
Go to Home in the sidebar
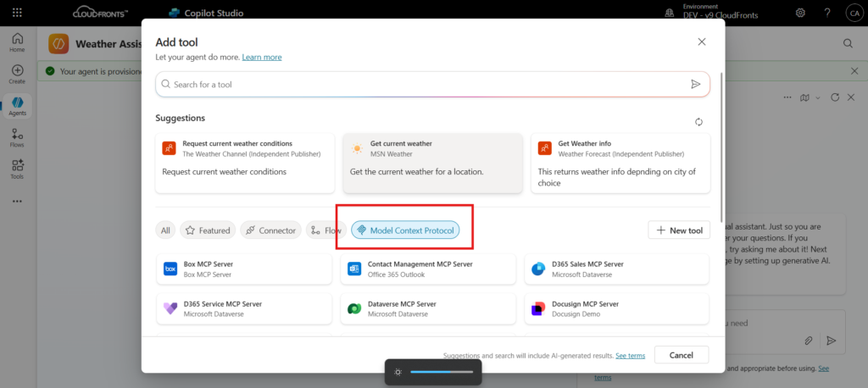click(17, 42)
